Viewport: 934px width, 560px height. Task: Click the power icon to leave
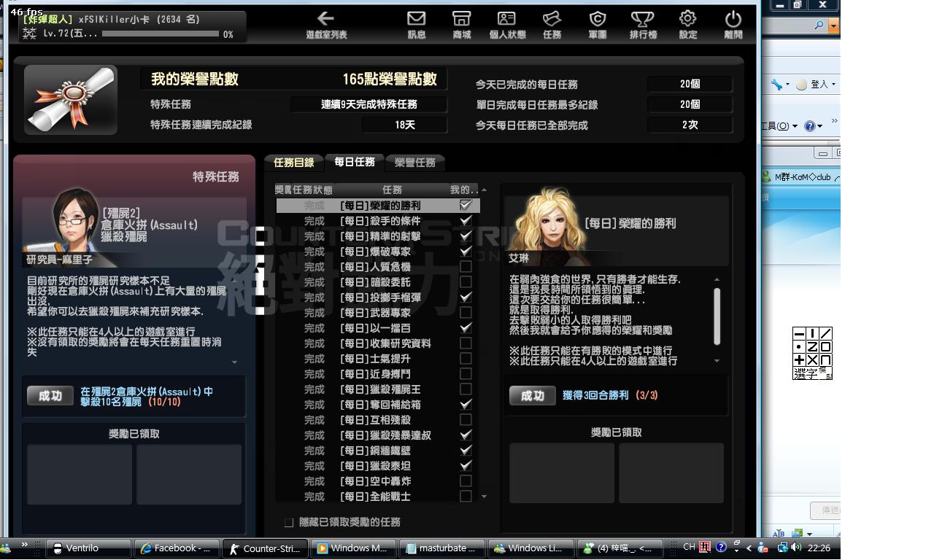733,24
